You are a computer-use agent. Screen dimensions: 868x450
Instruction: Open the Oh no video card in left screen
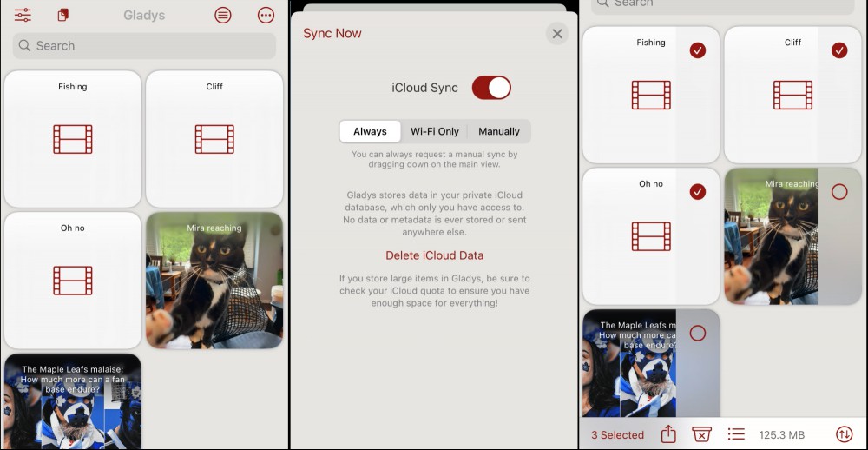point(73,281)
